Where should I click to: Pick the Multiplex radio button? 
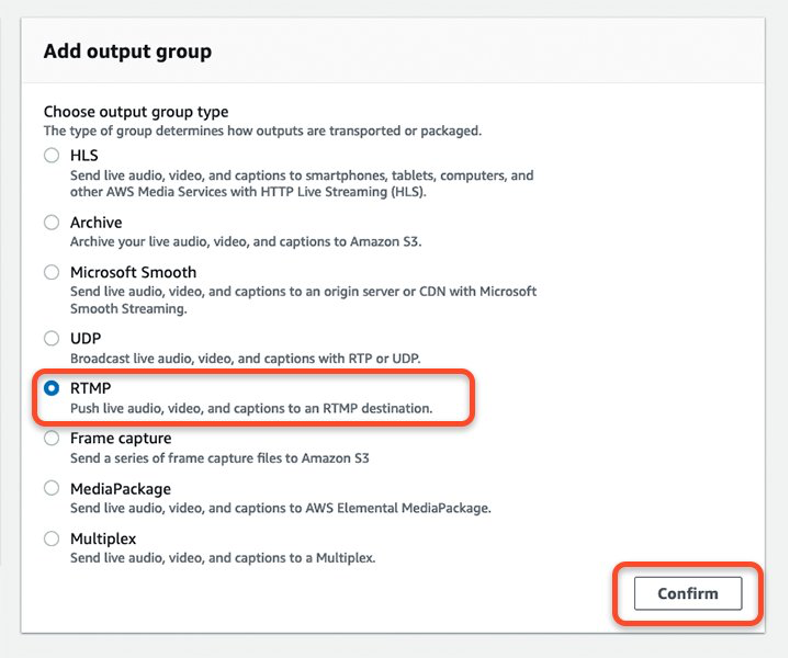click(x=51, y=538)
